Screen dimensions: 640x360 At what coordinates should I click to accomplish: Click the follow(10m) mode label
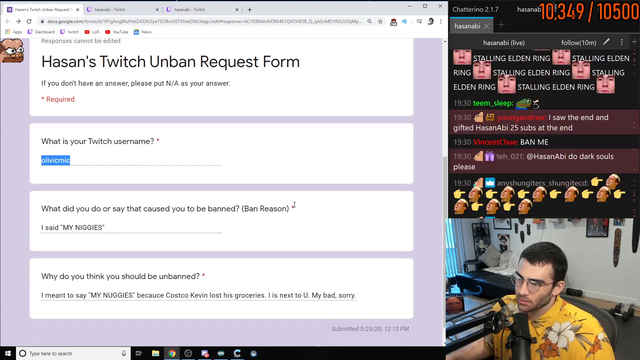(578, 42)
